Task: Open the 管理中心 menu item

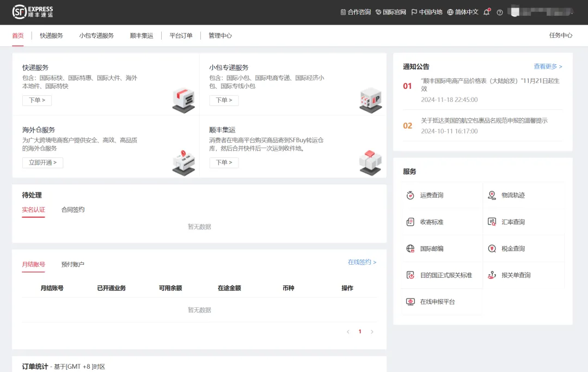Action: pos(220,36)
